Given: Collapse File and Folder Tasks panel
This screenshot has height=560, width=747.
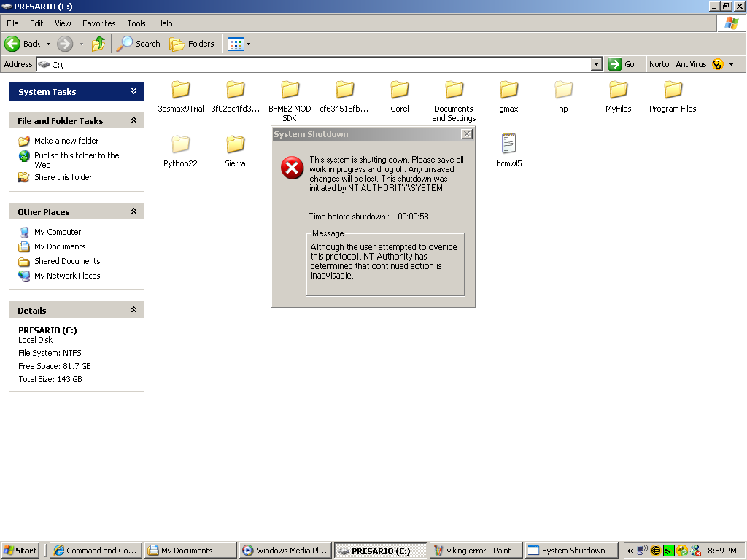Looking at the screenshot, I should [x=133, y=120].
